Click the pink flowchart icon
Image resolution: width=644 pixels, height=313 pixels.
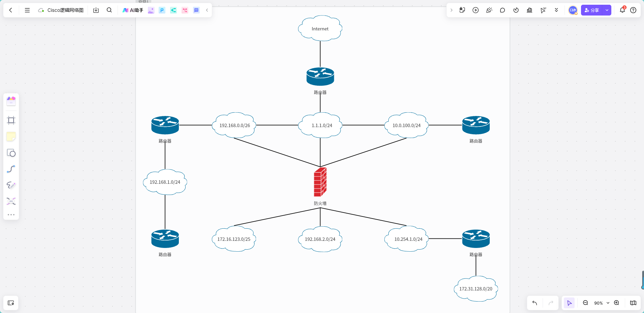point(185,10)
